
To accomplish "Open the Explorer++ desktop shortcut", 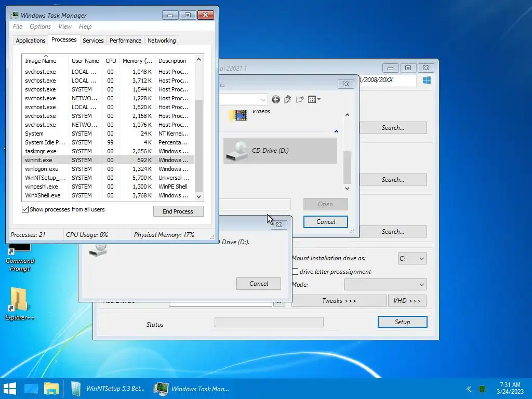I will pos(20,304).
